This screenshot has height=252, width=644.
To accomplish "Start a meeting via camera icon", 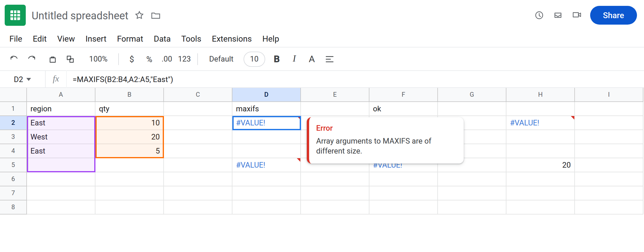I will (577, 15).
